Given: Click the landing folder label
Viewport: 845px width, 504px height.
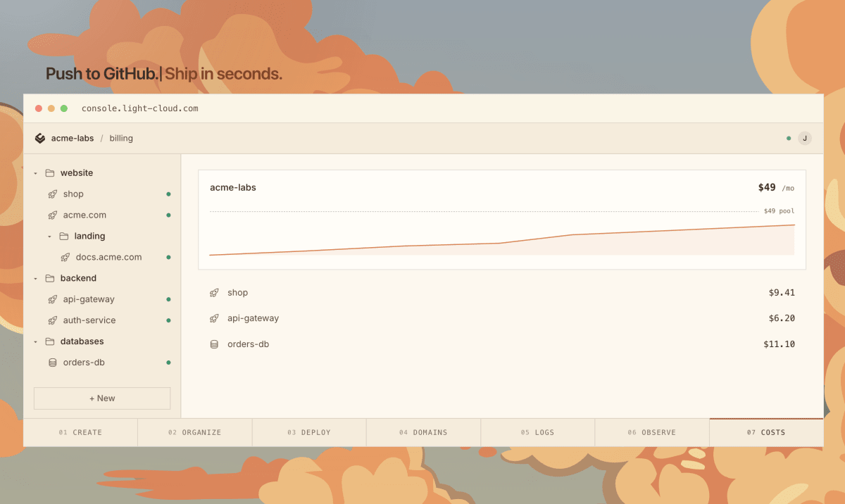Looking at the screenshot, I should tap(89, 237).
